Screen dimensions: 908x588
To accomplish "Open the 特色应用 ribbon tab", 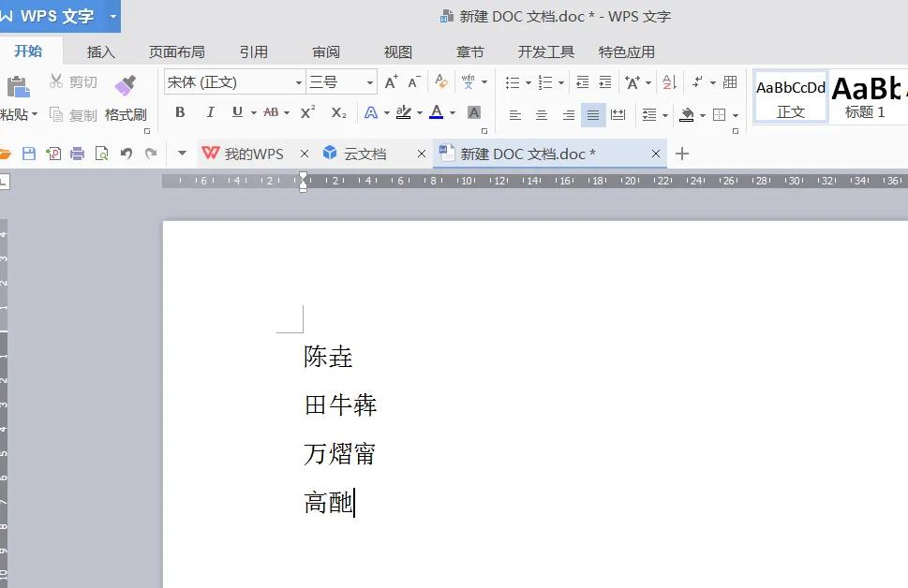I will pyautogui.click(x=627, y=52).
